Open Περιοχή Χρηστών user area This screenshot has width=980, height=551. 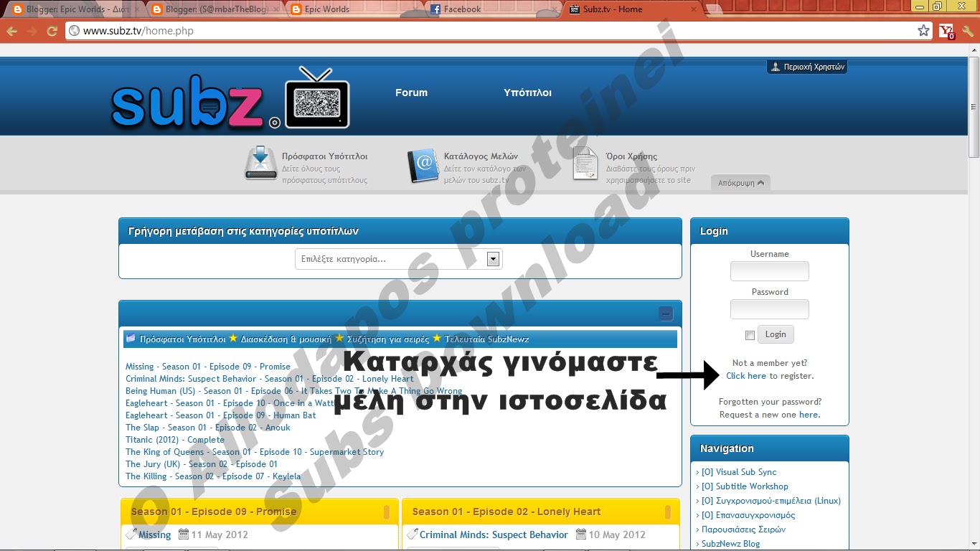(807, 67)
